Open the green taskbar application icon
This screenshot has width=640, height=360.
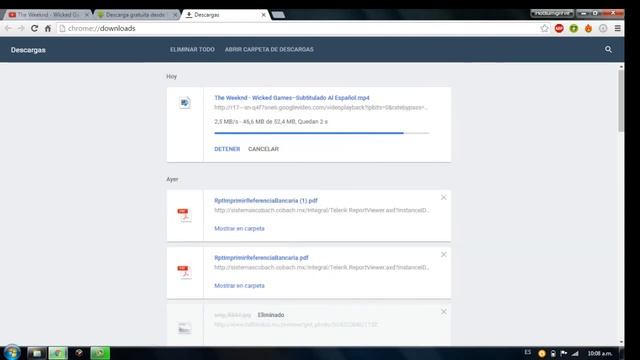point(100,353)
